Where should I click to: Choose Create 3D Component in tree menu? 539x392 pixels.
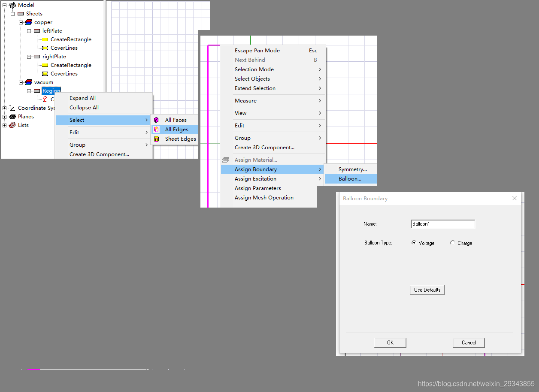[x=104, y=154]
